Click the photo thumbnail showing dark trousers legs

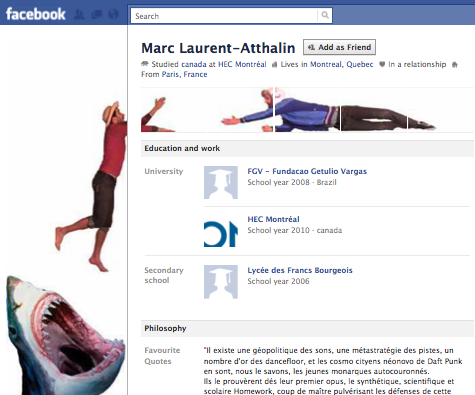(x=374, y=110)
